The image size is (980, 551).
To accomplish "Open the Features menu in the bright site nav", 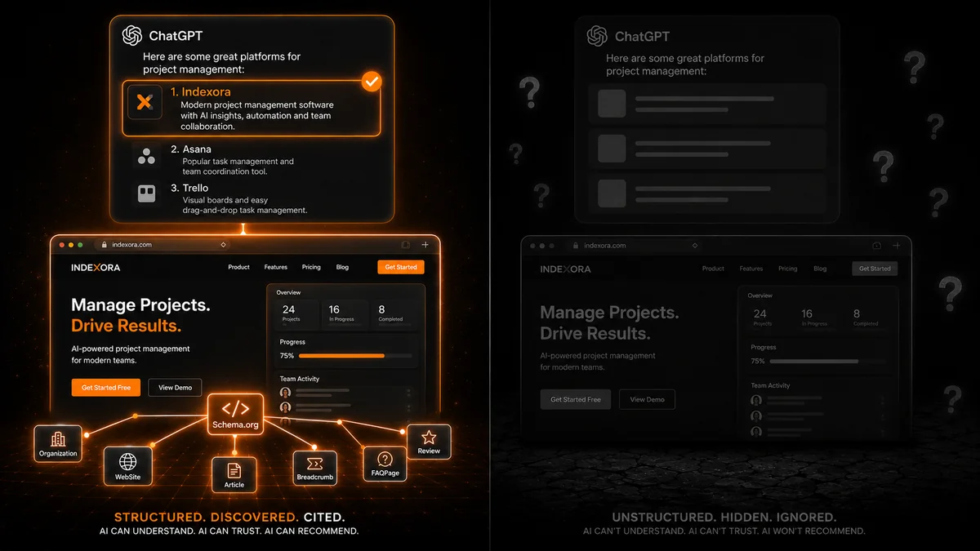I will tap(276, 267).
